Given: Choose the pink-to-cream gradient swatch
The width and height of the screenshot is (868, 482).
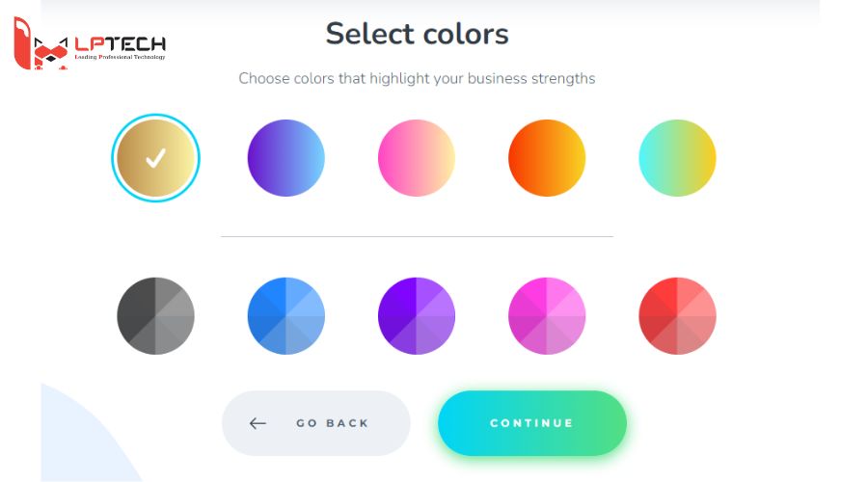Looking at the screenshot, I should click(416, 158).
